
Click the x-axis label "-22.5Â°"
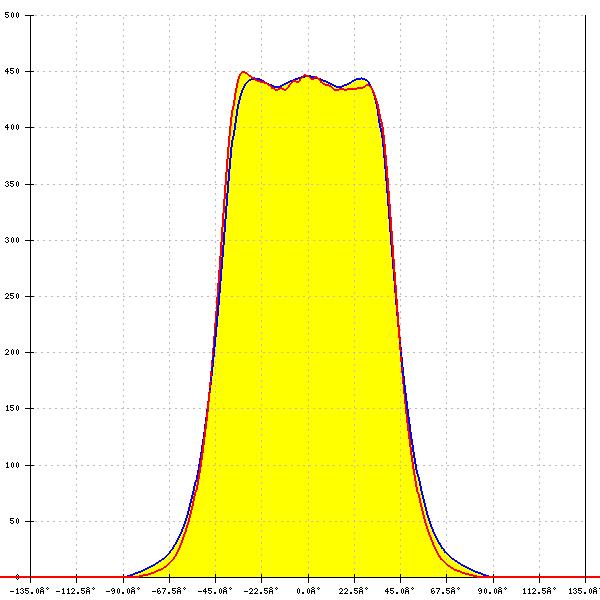(x=261, y=591)
